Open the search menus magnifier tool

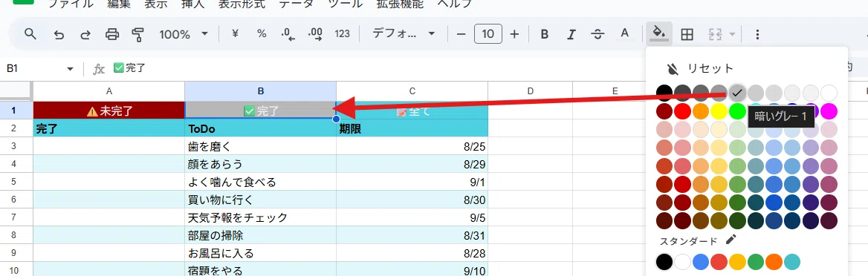(x=30, y=34)
